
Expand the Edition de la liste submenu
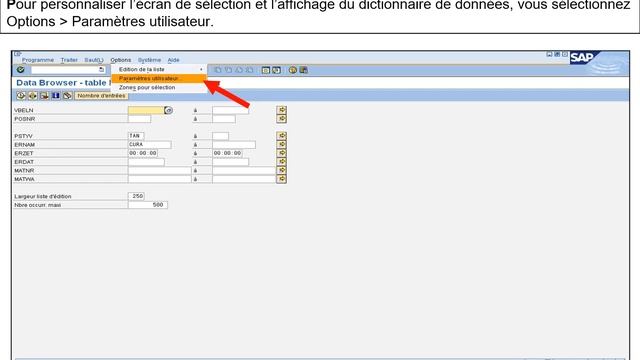coord(159,69)
